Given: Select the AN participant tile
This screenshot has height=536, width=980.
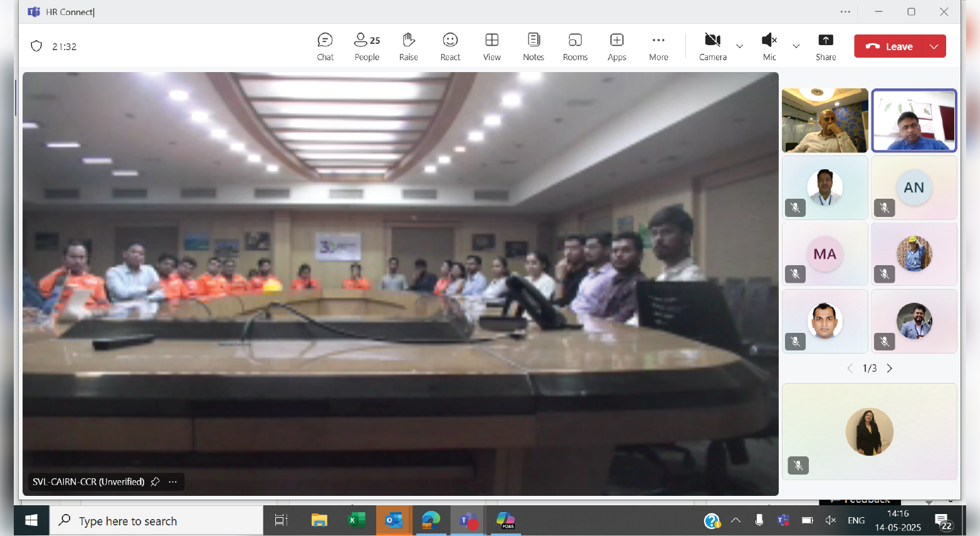Looking at the screenshot, I should pyautogui.click(x=914, y=187).
